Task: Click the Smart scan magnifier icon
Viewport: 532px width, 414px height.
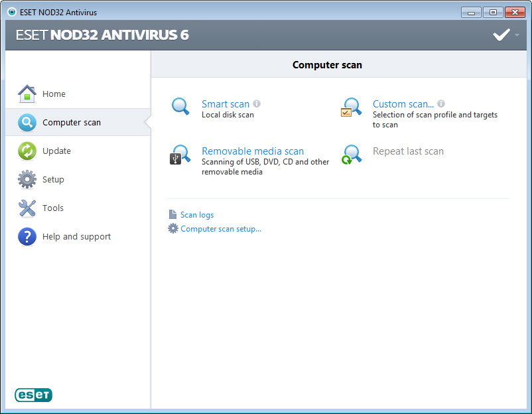Action: click(180, 107)
